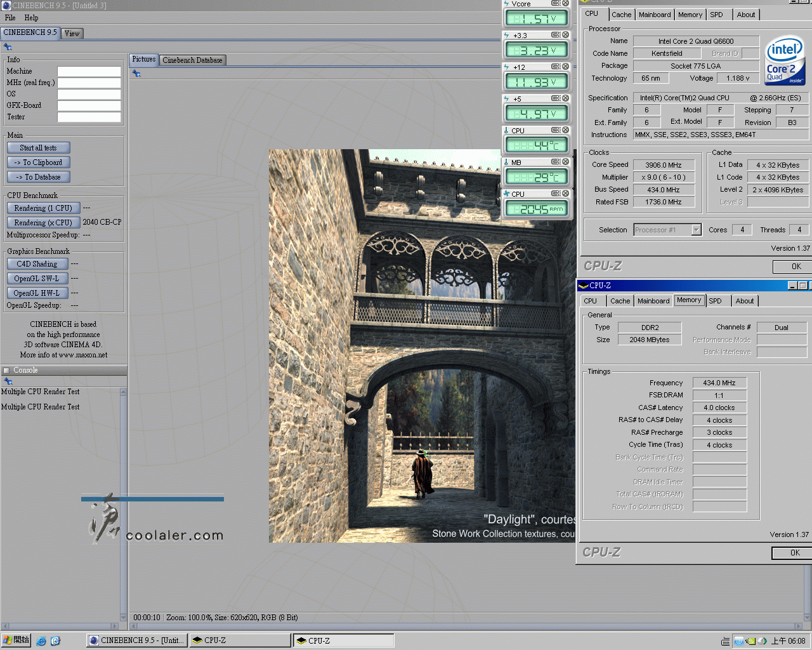Run Rendering (x CPU) benchmark

(x=43, y=223)
